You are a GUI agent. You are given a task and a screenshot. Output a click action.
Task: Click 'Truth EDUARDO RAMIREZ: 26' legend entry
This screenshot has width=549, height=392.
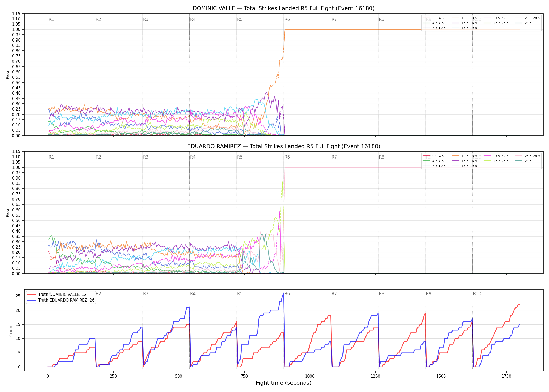click(x=61, y=300)
